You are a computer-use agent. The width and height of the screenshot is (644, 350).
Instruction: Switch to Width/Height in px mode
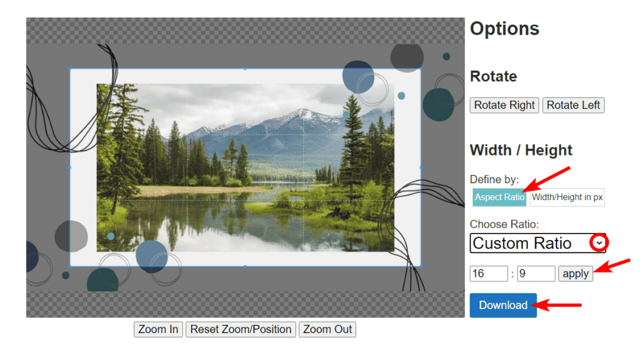click(x=567, y=197)
